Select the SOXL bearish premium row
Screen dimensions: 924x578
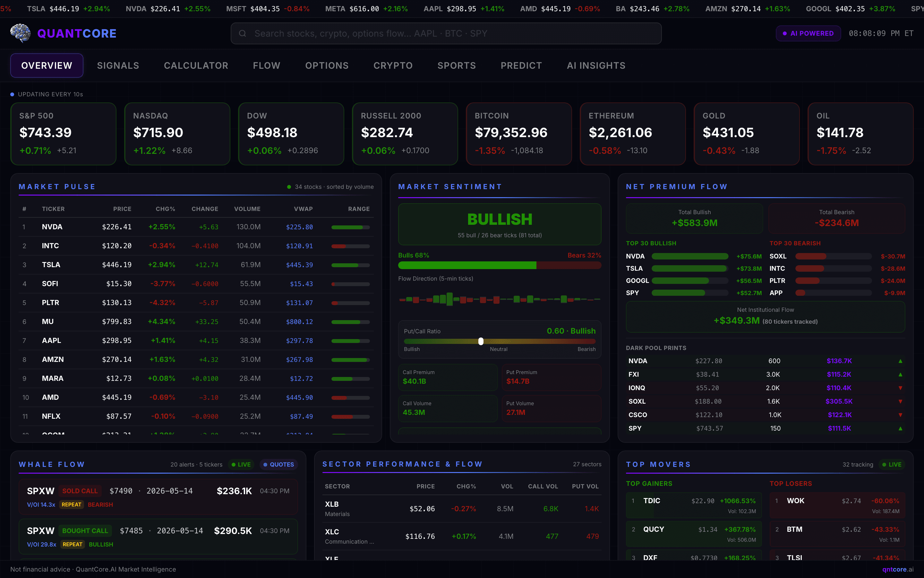837,256
